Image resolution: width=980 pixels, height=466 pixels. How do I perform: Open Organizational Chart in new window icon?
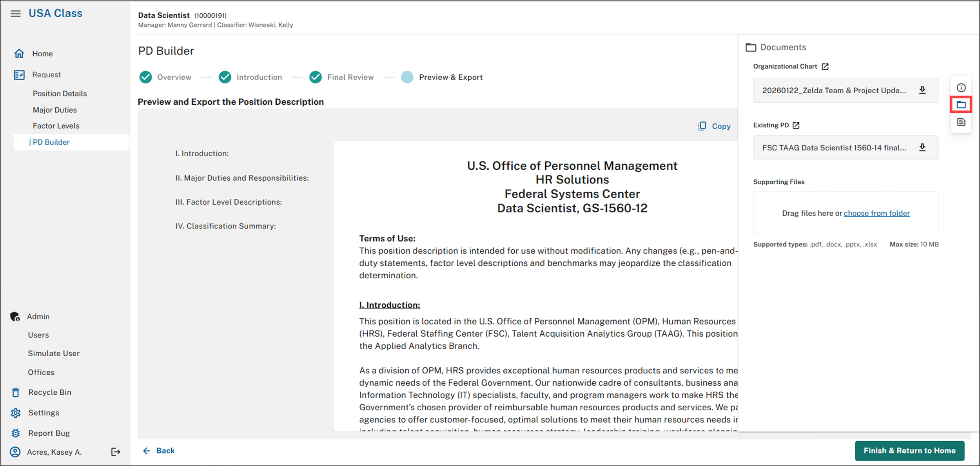(x=825, y=67)
